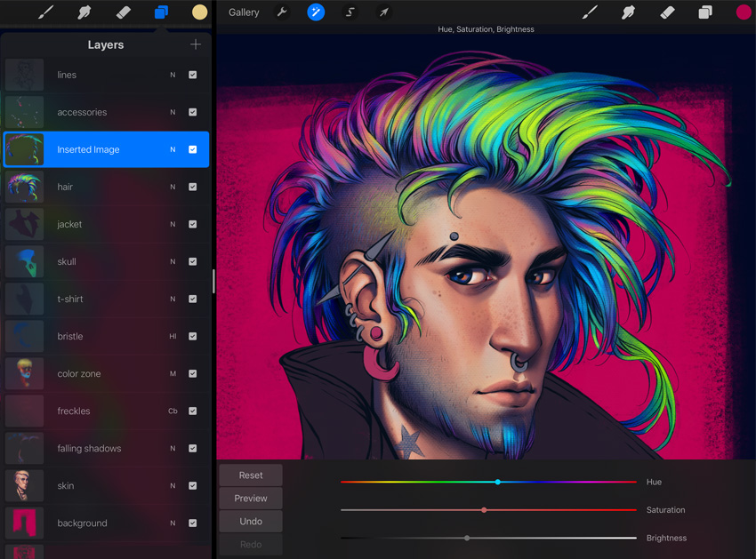
Task: Select the Transform arrow tool
Action: [x=384, y=12]
